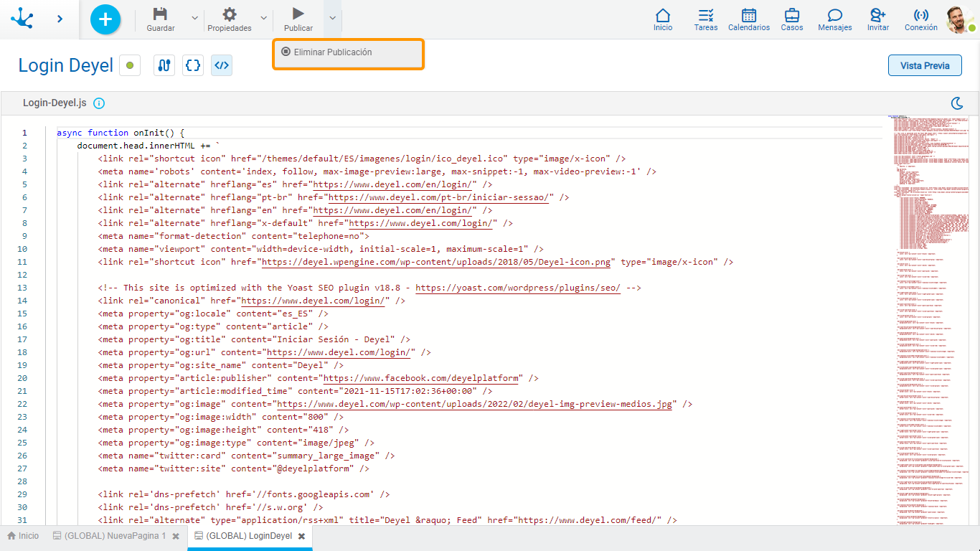The image size is (980, 551).
Task: Click the og:image:width 800 line
Action: pos(221,417)
